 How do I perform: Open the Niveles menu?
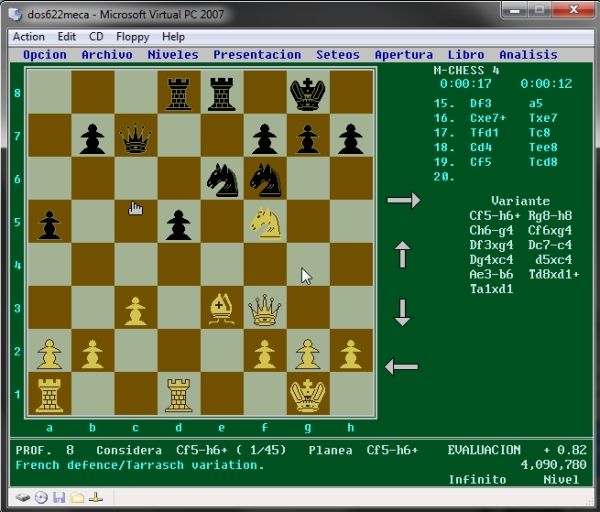click(x=173, y=55)
